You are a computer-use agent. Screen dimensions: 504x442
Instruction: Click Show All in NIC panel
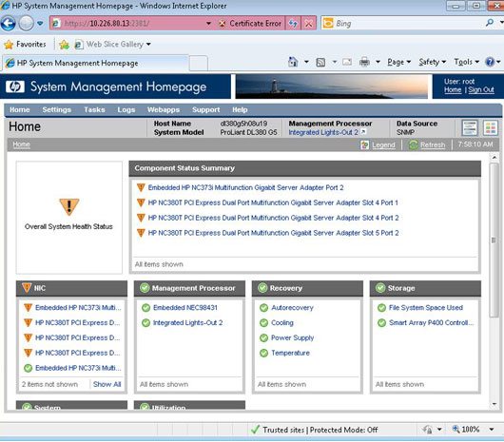[x=107, y=384]
